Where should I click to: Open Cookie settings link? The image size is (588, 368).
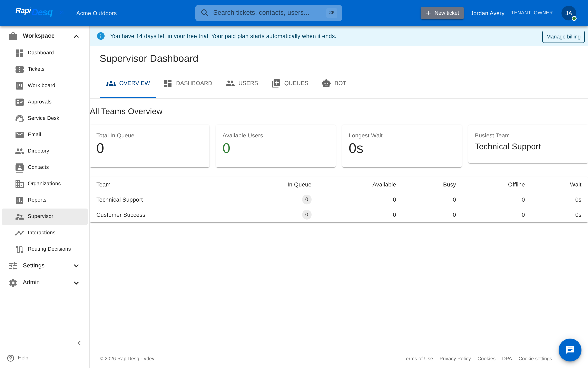click(x=535, y=359)
